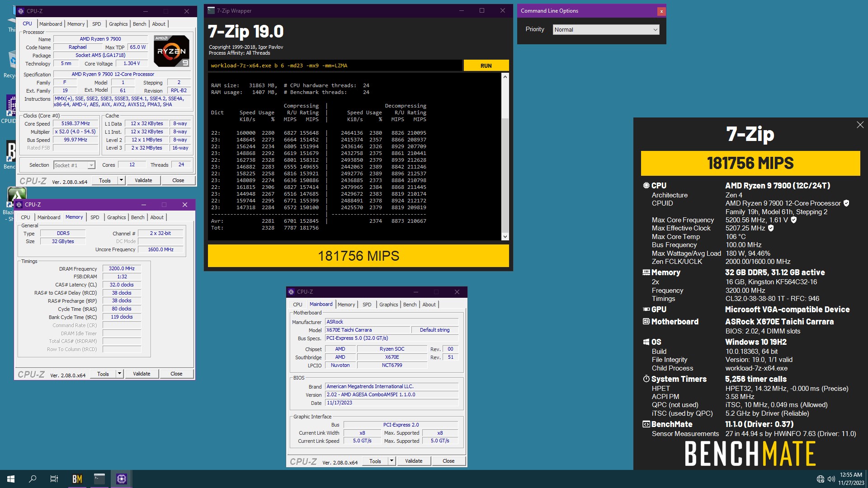This screenshot has width=868, height=488.
Task: Expand Tools dropdown arrow in Mainboard window
Action: [x=392, y=461]
